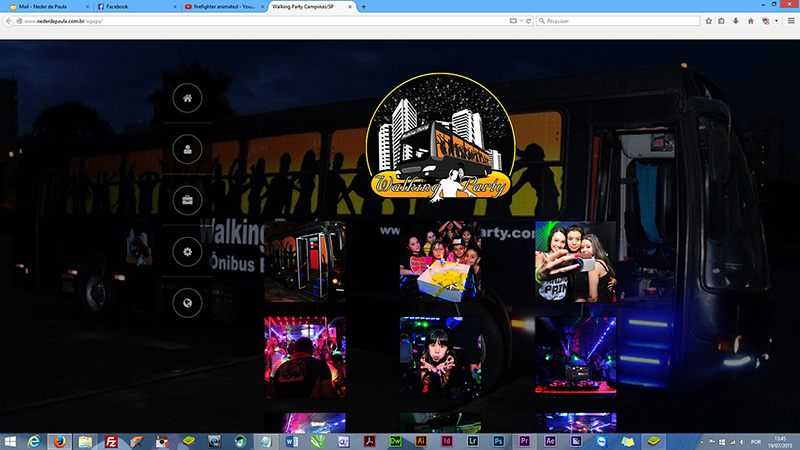This screenshot has width=800, height=450.
Task: Bookmark this page with the star icon
Action: pyautogui.click(x=709, y=21)
